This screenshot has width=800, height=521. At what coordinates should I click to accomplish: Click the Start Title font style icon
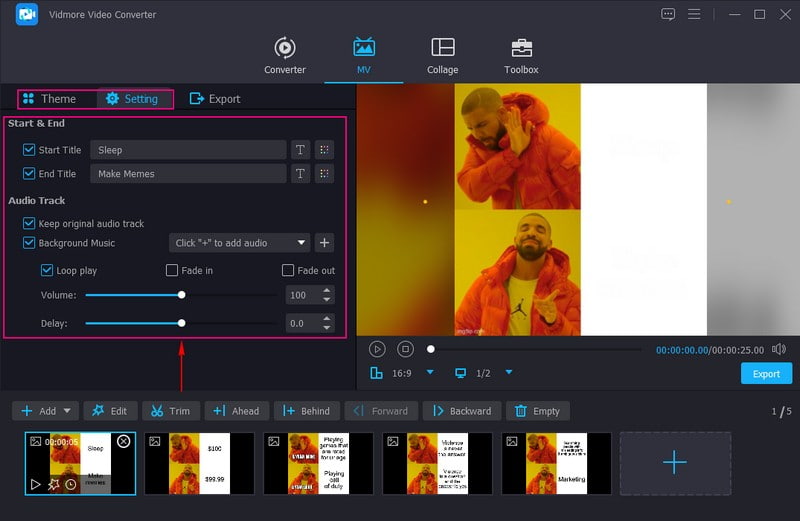(x=300, y=150)
